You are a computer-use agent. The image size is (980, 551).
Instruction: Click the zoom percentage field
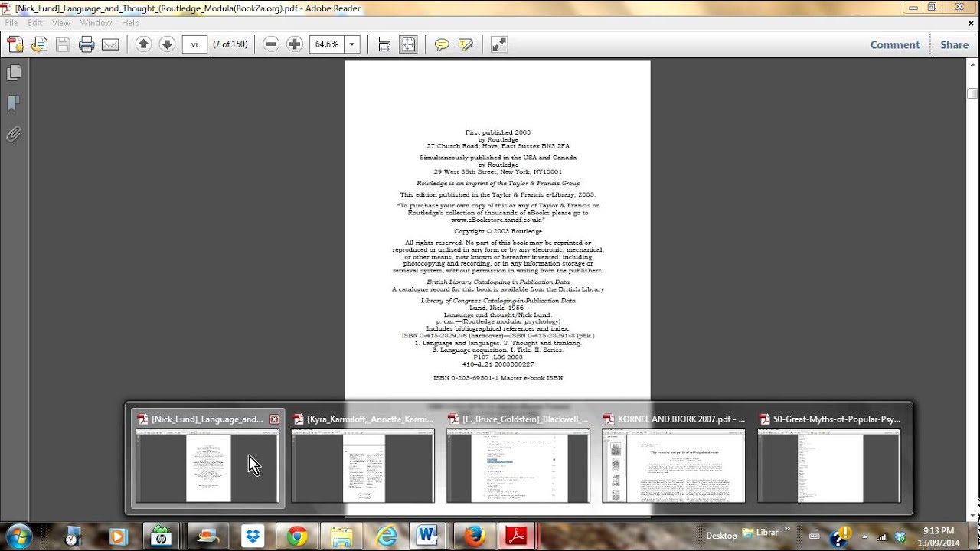click(x=327, y=44)
